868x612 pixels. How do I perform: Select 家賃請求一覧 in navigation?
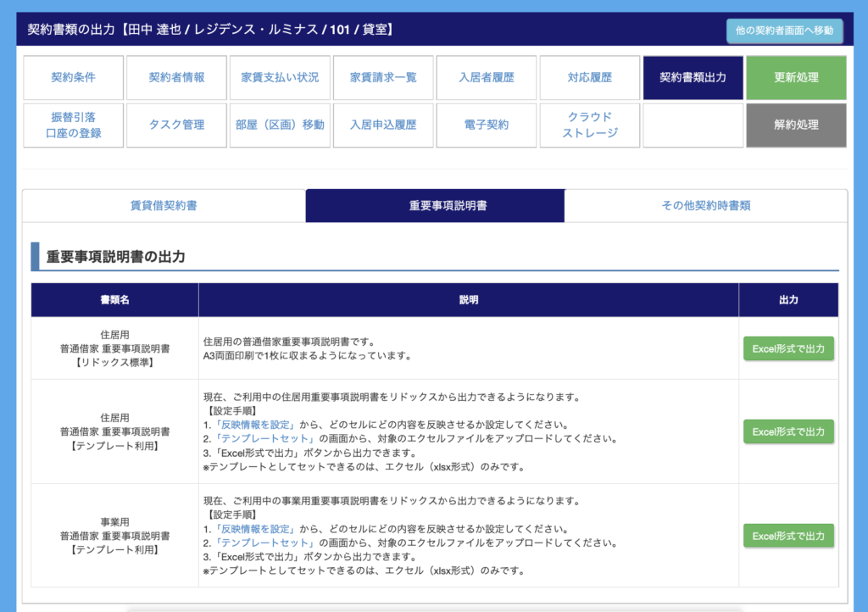(383, 78)
